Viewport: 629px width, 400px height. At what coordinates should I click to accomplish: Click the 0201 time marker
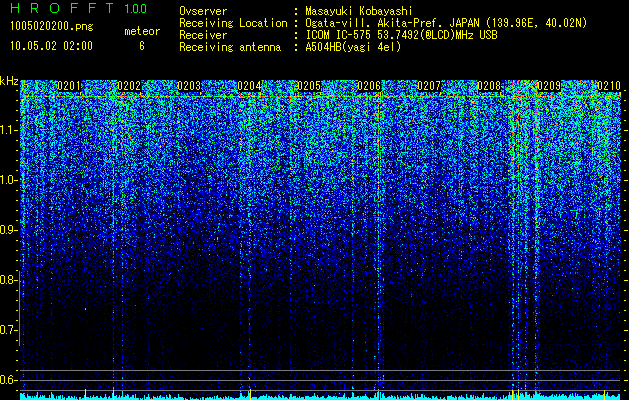69,86
